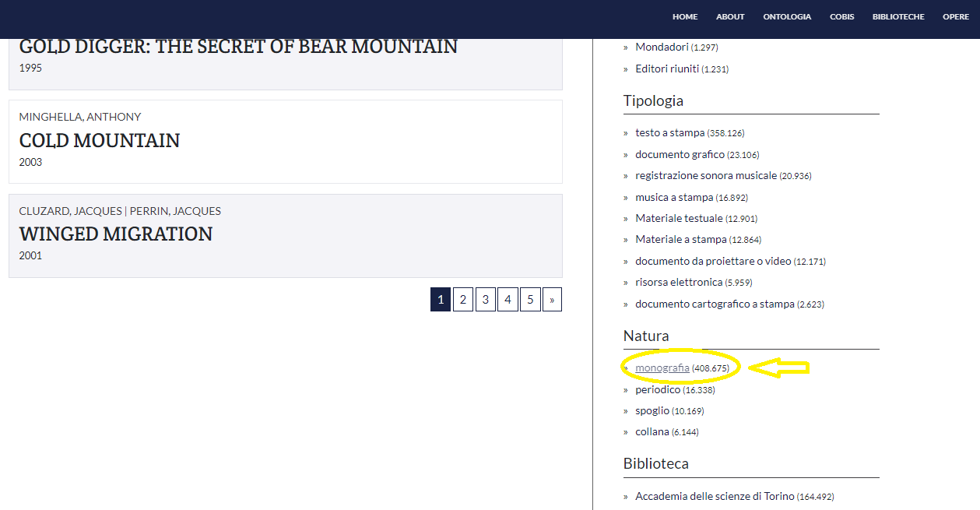Click the next page » arrow

pyautogui.click(x=552, y=300)
